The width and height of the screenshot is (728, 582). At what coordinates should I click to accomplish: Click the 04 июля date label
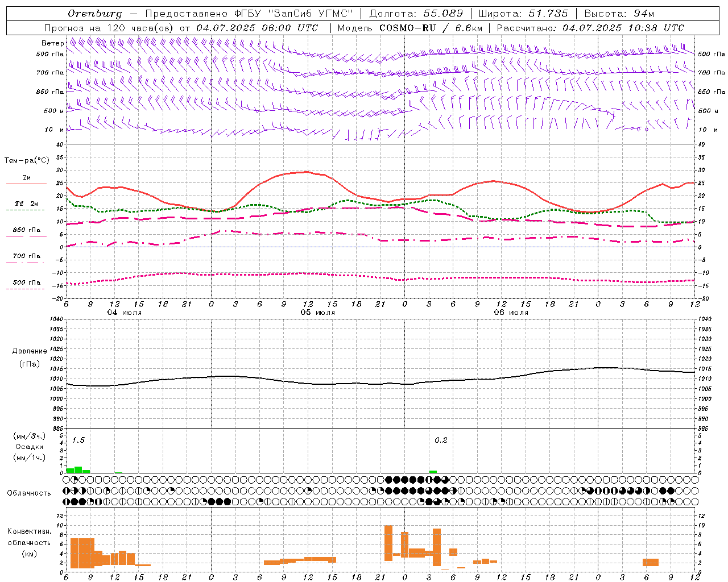tap(125, 313)
